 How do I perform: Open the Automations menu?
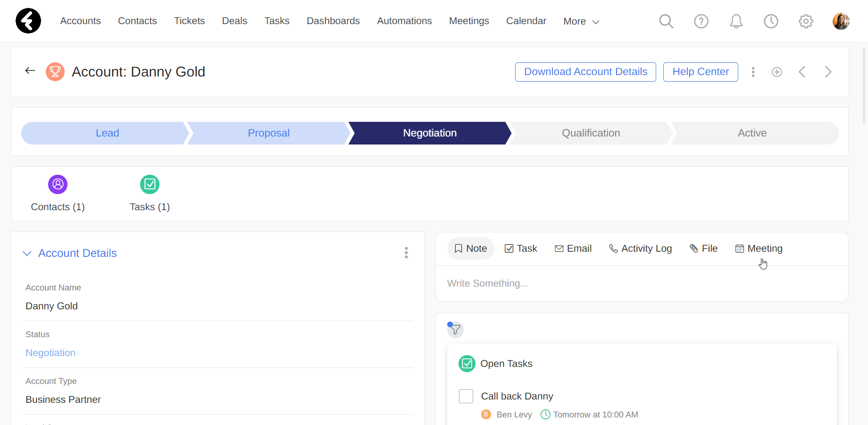coord(404,21)
